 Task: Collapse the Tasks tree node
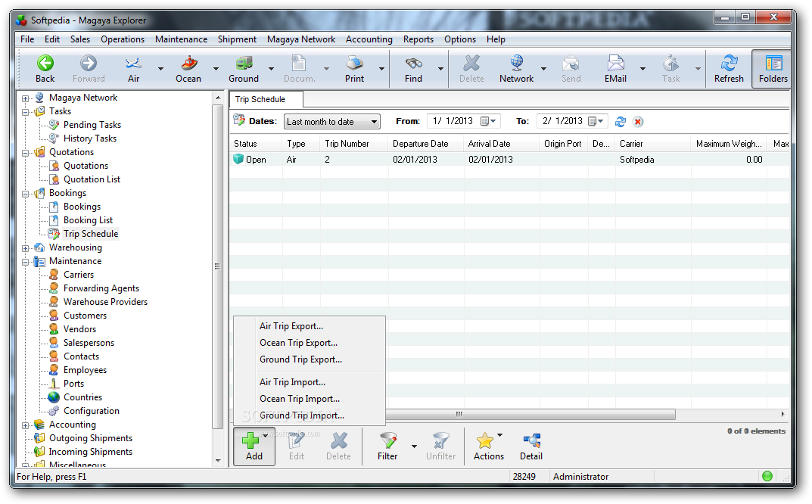[x=25, y=112]
